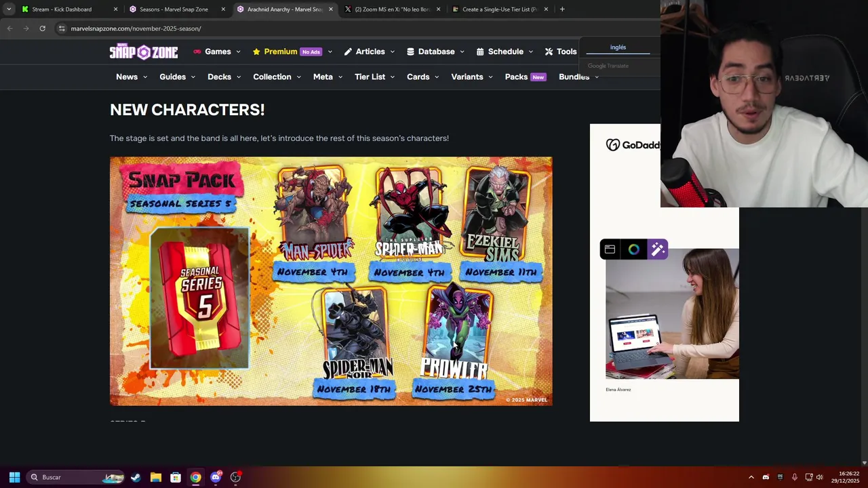Screen dimensions: 868x488
Task: Close the Seasons - Marvel Snap Zone tab
Action: click(x=223, y=9)
